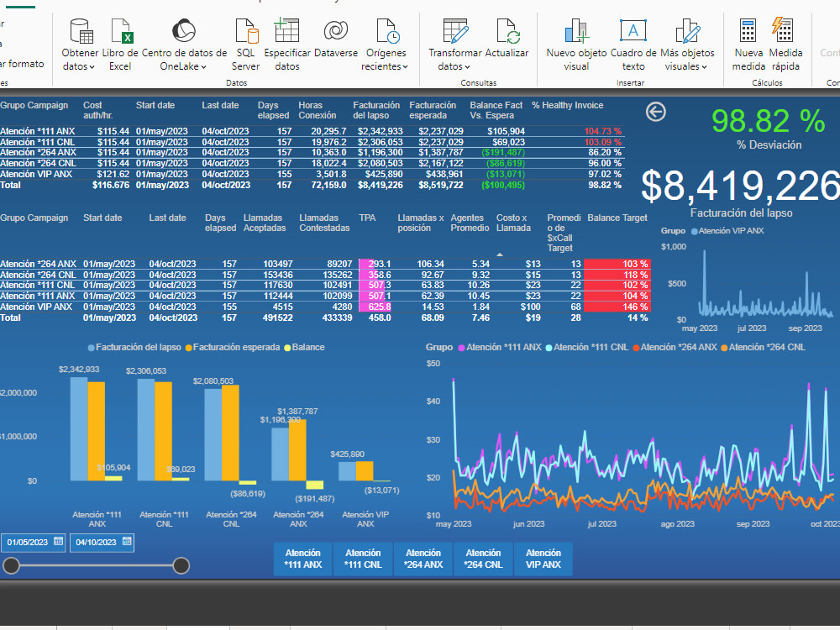Select the Atención *111 ANX filter button
This screenshot has width=840, height=630.
pos(302,559)
